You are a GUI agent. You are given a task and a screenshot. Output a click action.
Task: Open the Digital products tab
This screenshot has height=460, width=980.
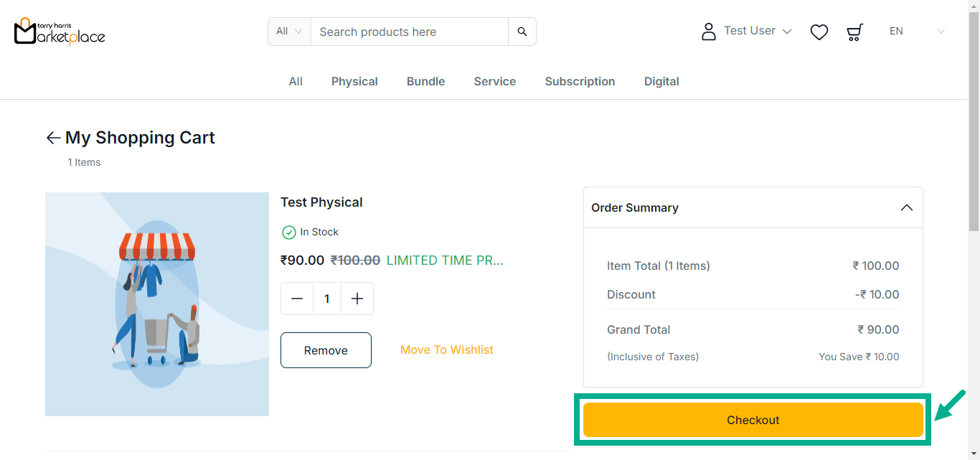(x=661, y=82)
